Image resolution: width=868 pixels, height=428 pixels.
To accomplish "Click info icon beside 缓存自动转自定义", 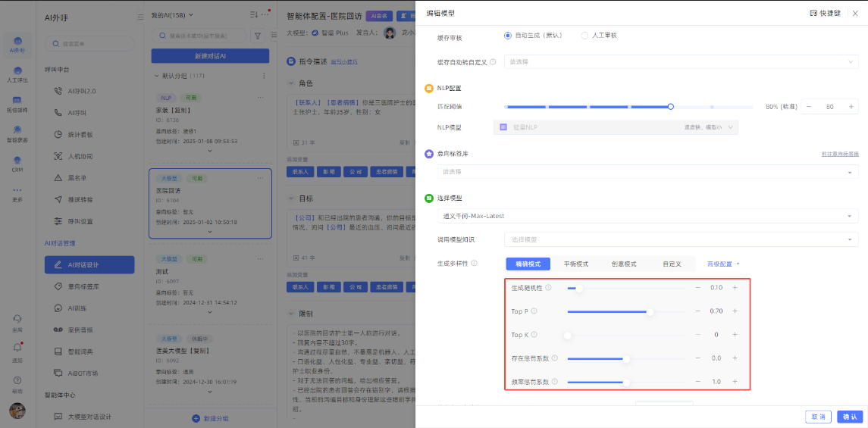I will pos(493,62).
